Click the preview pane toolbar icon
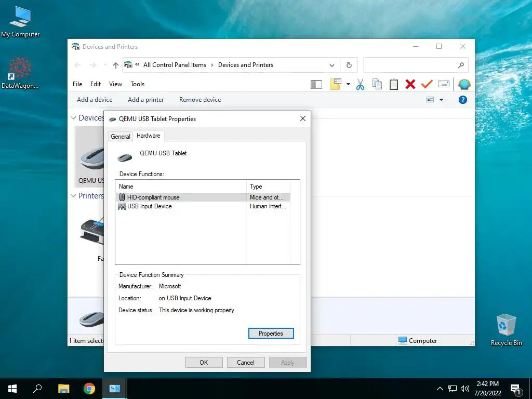Screen dimensions: 532x399 click(316, 84)
